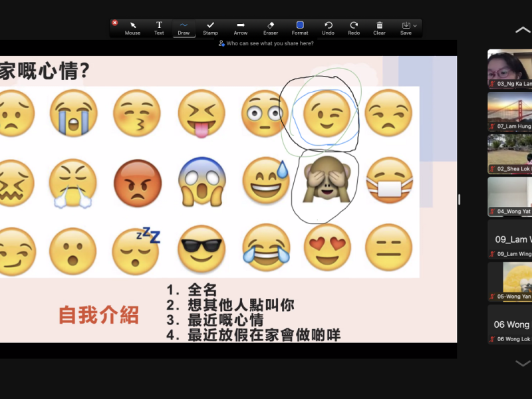Click the list item "最近放假在家會做啲咩"
The height and width of the screenshot is (399, 532).
[x=264, y=335]
